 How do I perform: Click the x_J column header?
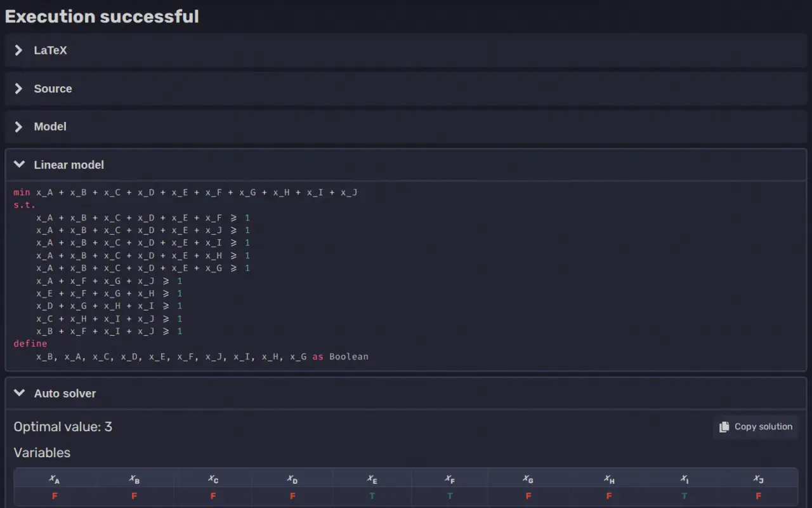pyautogui.click(x=758, y=479)
